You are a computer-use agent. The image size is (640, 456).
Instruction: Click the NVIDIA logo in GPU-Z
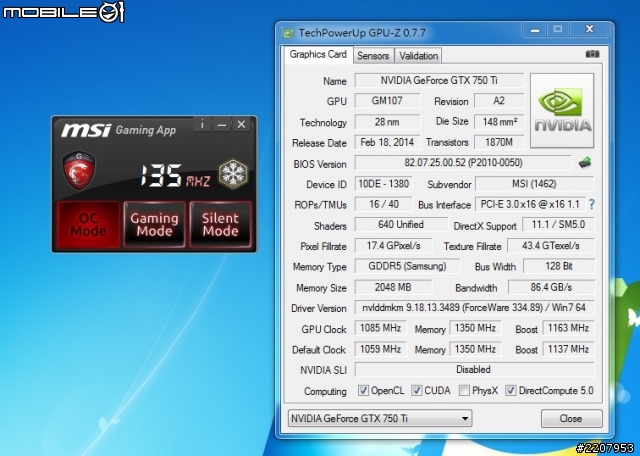coord(562,111)
